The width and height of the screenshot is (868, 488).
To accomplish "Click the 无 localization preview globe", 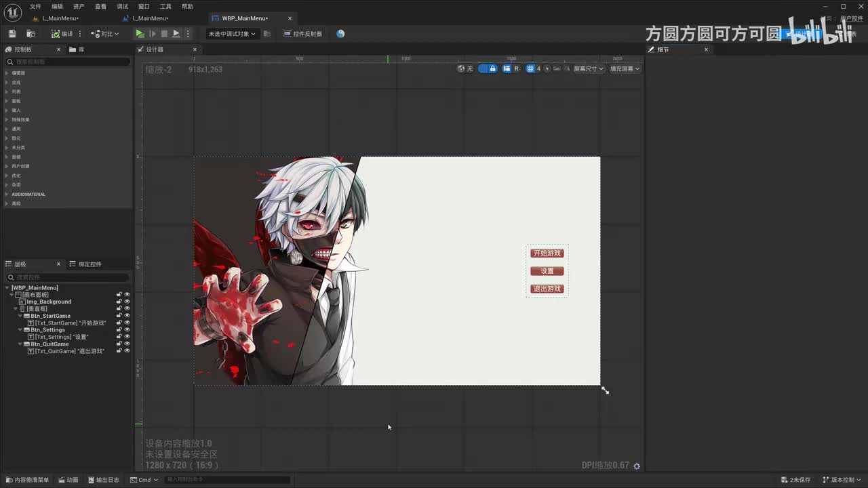I will [x=465, y=68].
